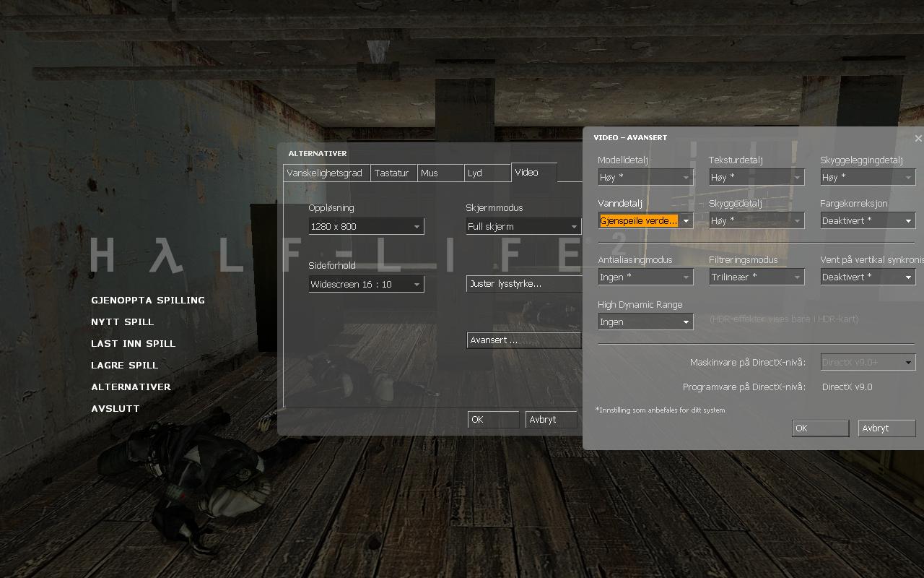Click the Juster lysstyrke button
Viewport: 924px width, 578px height.
(x=525, y=284)
